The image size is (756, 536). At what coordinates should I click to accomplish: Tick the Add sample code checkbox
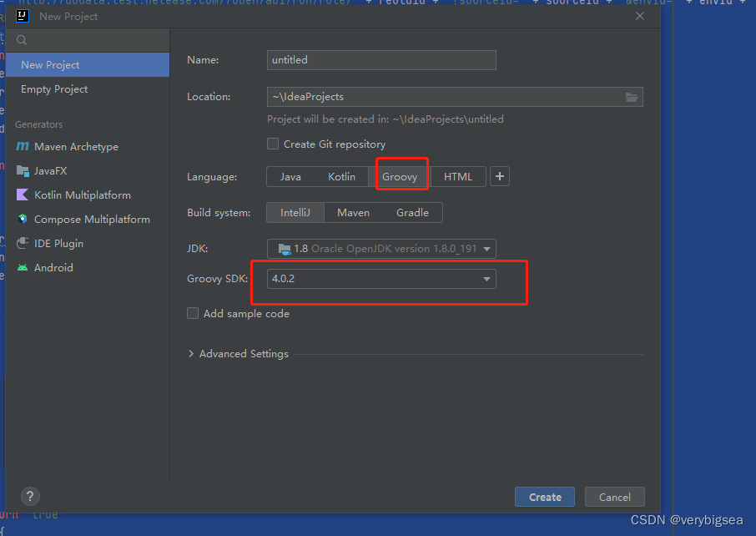(x=193, y=314)
